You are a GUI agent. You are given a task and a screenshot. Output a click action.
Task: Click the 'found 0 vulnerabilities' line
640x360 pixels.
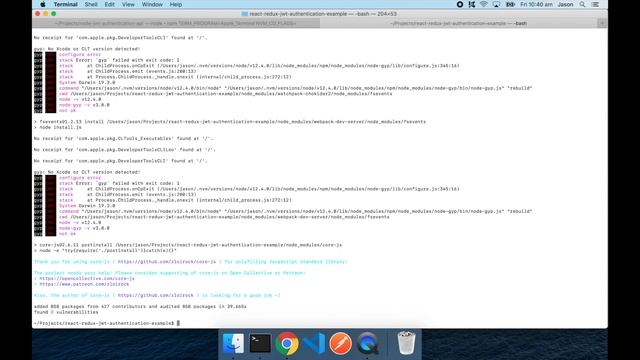pyautogui.click(x=66, y=312)
